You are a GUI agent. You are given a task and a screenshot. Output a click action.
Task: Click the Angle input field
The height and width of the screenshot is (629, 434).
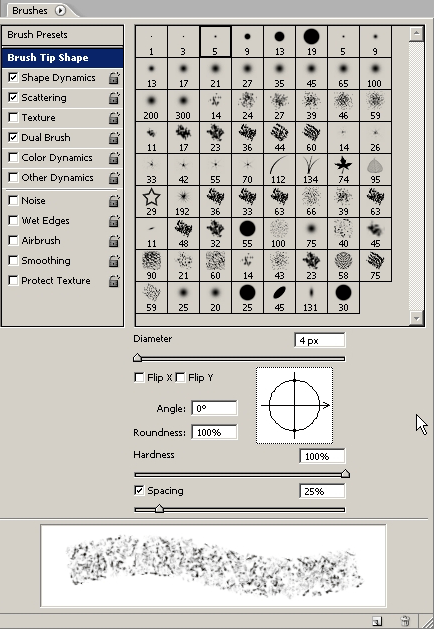(214, 408)
